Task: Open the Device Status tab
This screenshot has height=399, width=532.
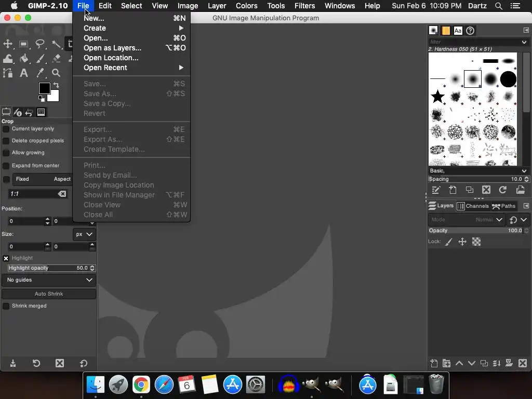Action: pyautogui.click(x=18, y=112)
